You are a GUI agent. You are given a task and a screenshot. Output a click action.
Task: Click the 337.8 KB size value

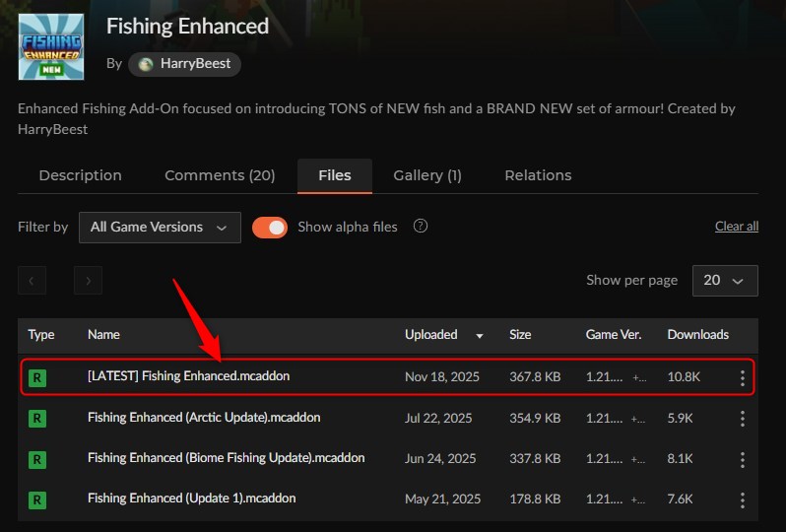point(535,459)
